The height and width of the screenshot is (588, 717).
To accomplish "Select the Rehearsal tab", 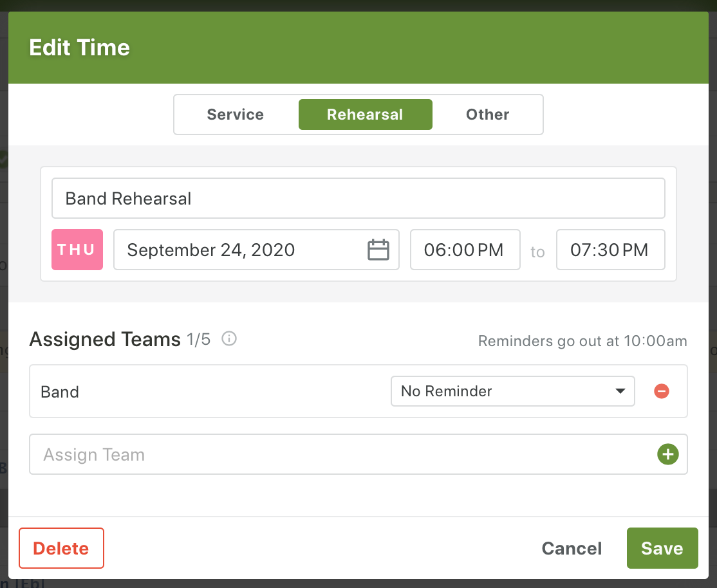I will [365, 115].
